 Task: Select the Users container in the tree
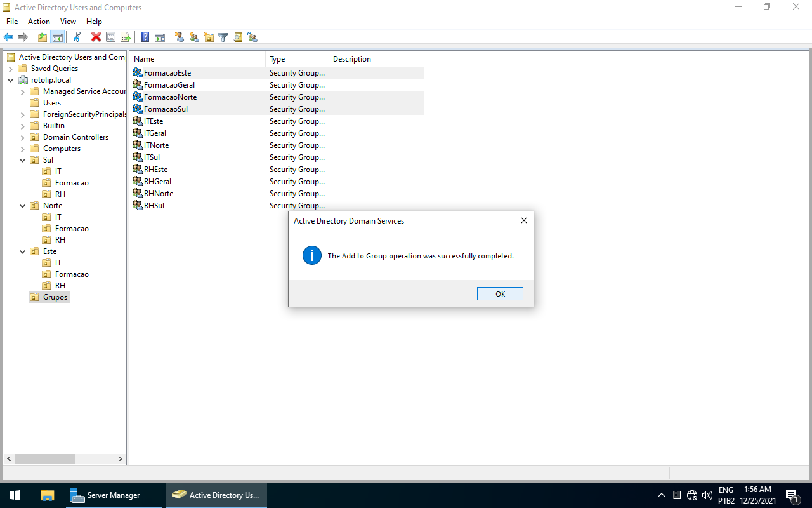(x=51, y=103)
